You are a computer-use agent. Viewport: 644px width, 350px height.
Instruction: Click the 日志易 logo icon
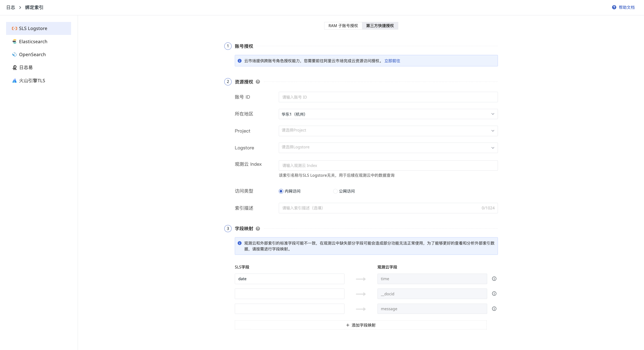coord(14,67)
